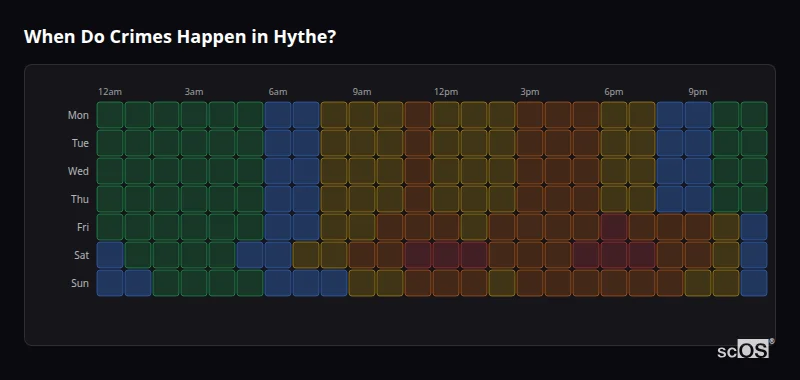Click the 9am column label

pos(362,92)
